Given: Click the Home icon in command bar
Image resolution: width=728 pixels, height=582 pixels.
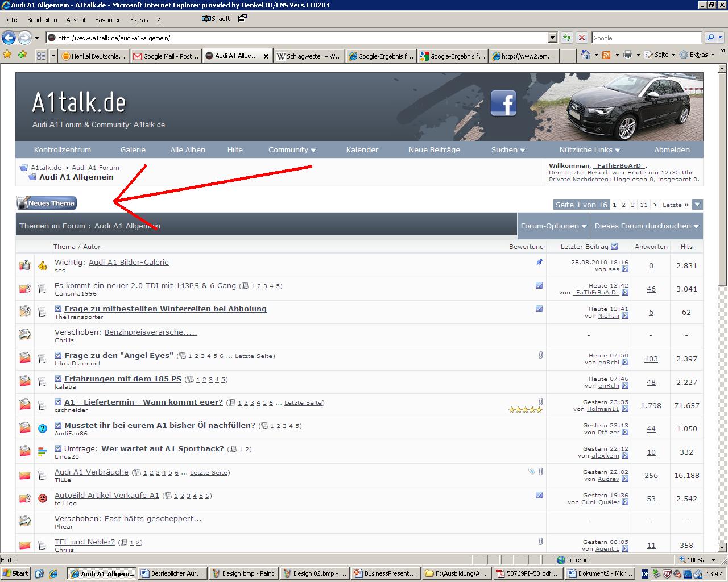Looking at the screenshot, I should (x=586, y=55).
